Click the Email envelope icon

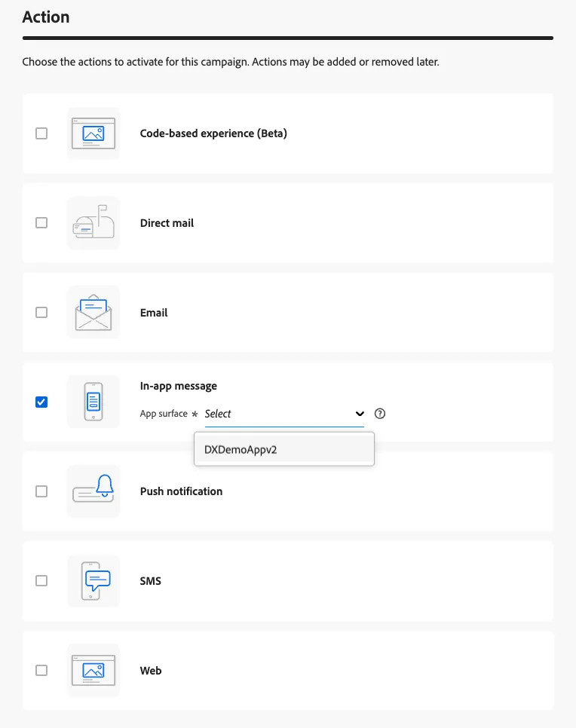tap(93, 313)
